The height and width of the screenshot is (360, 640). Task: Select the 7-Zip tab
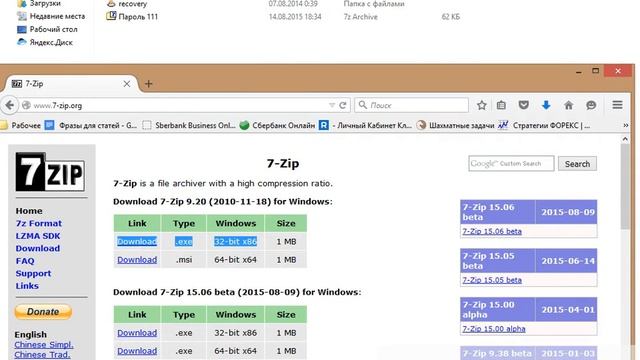pos(71,84)
